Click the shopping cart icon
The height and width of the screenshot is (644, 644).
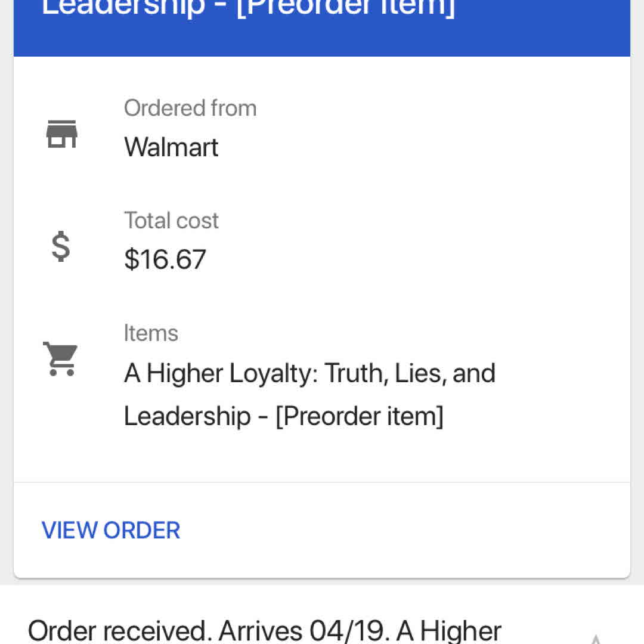[x=60, y=358]
